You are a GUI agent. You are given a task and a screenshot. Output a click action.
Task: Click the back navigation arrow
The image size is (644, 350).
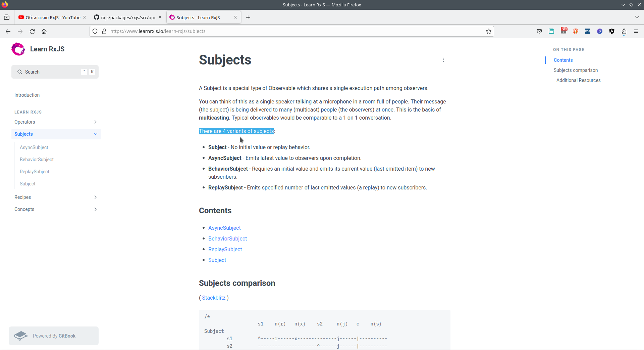(x=8, y=31)
